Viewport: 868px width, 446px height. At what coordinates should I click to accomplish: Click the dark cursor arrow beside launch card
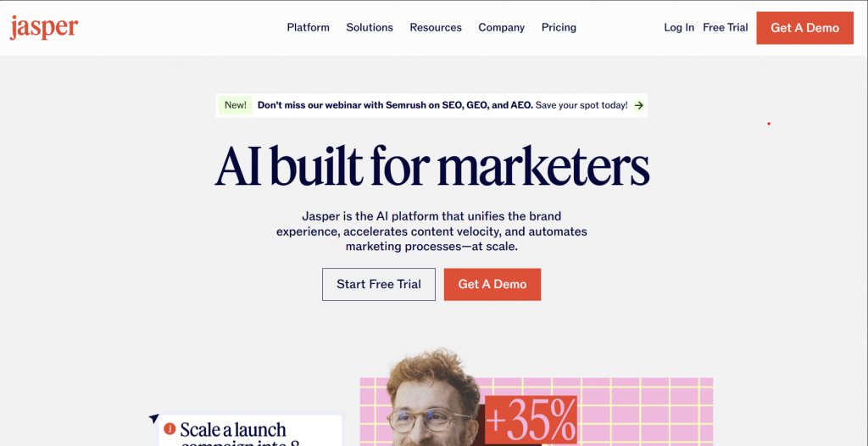coord(154,419)
